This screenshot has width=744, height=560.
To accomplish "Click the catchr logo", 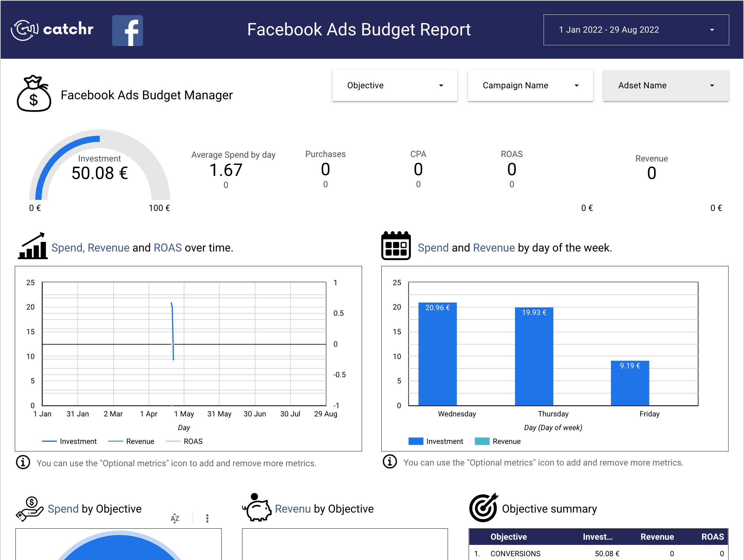I will (x=52, y=30).
